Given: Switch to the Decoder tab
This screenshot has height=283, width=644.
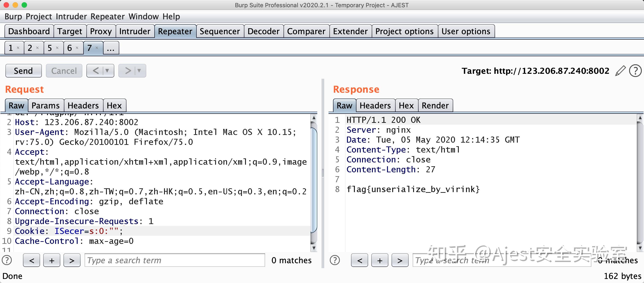Looking at the screenshot, I should (263, 31).
